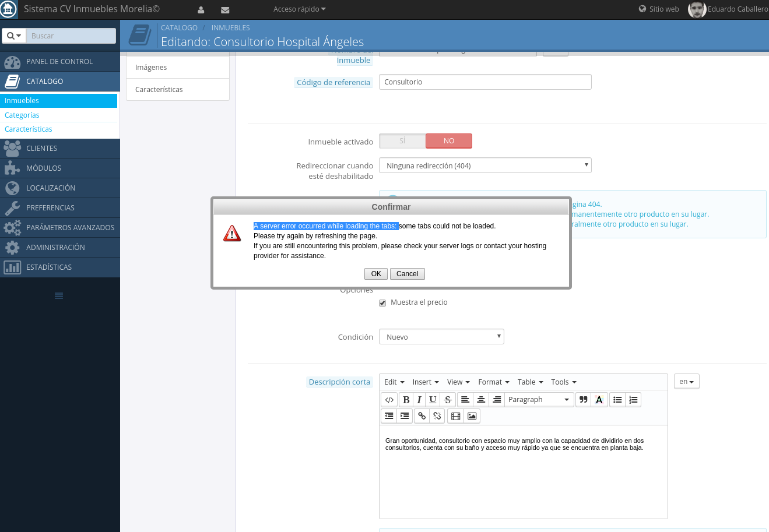This screenshot has height=532, width=769.
Task: Open the source code editor icon
Action: coord(389,400)
